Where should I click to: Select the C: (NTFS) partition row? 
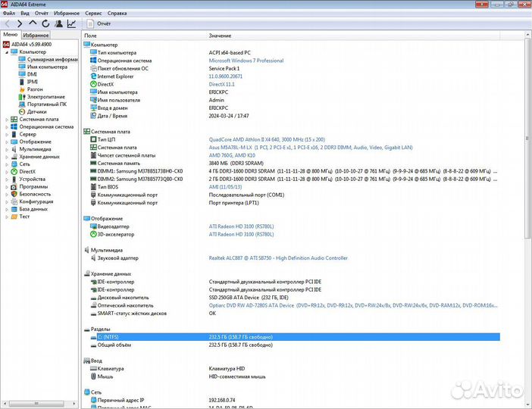295,337
